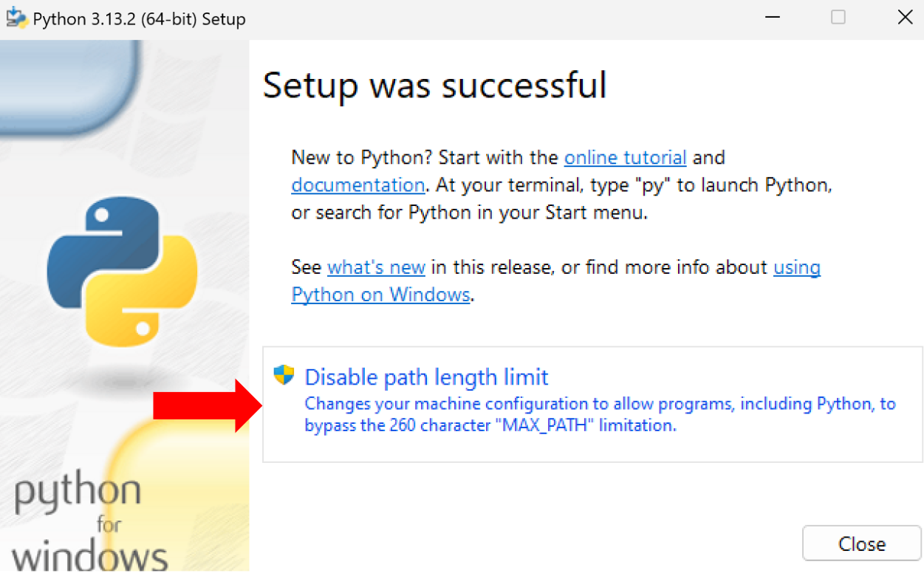Click the paragraph starting with "New to Python?"
Screen dimensions: 924x573
tap(517, 185)
